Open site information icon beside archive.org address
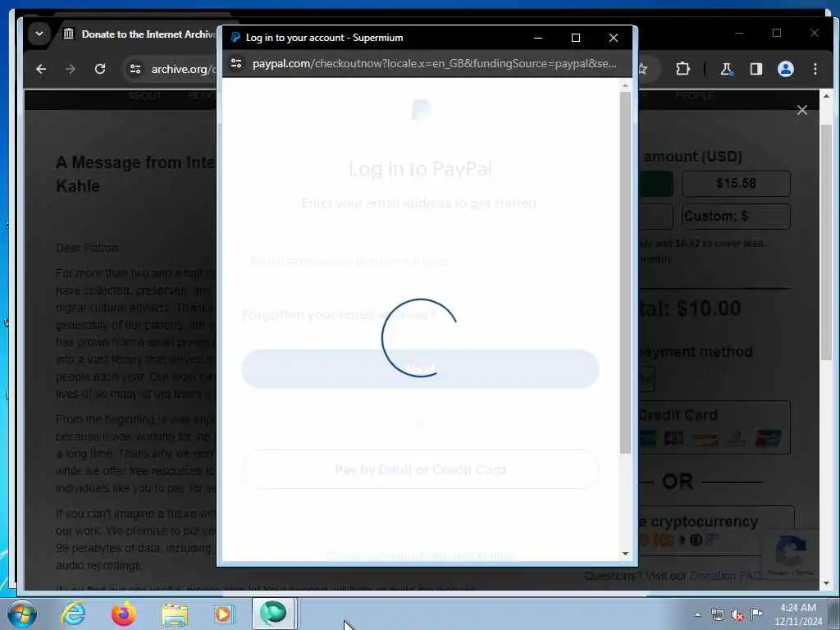 pyautogui.click(x=135, y=69)
